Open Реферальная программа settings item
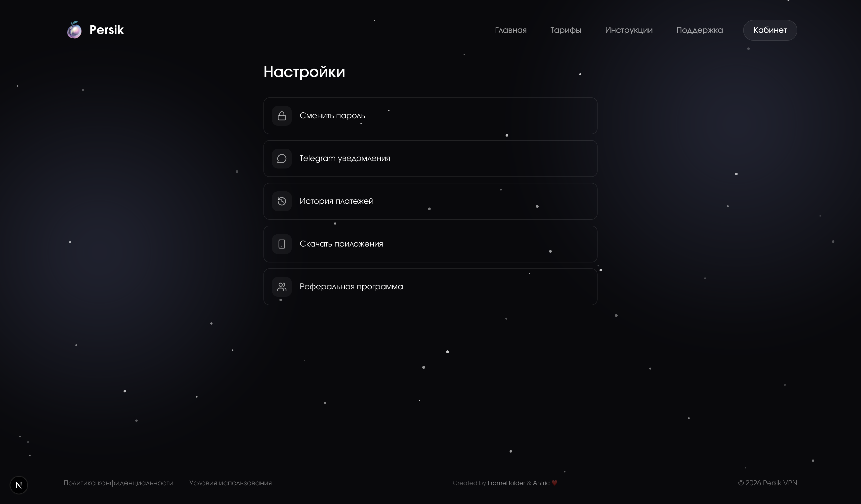 [430, 287]
